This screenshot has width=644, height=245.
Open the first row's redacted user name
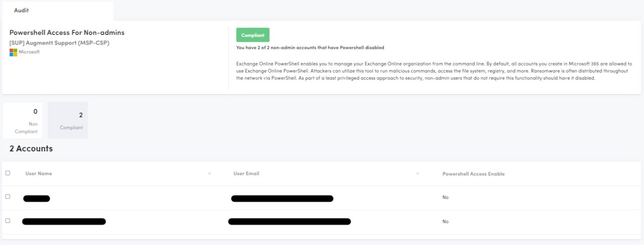pos(37,198)
